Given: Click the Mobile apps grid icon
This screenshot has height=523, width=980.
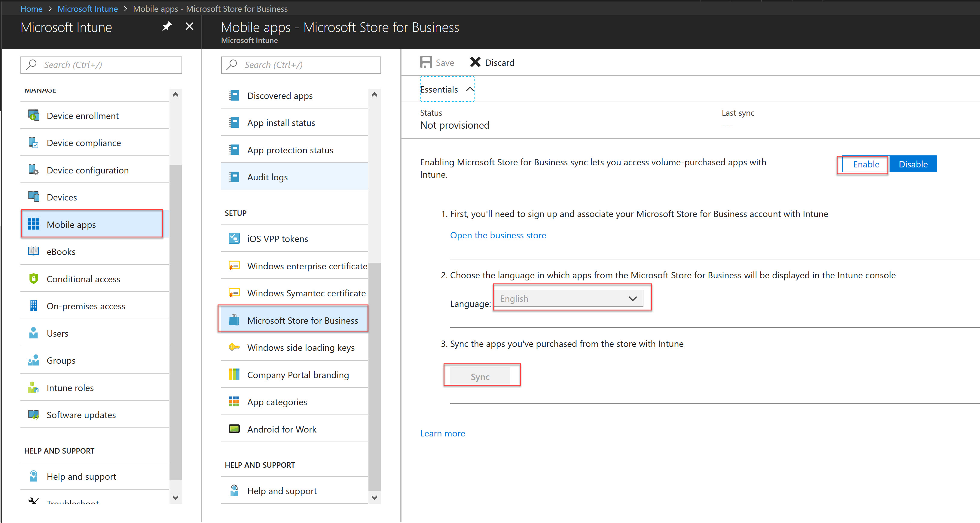Looking at the screenshot, I should (33, 224).
